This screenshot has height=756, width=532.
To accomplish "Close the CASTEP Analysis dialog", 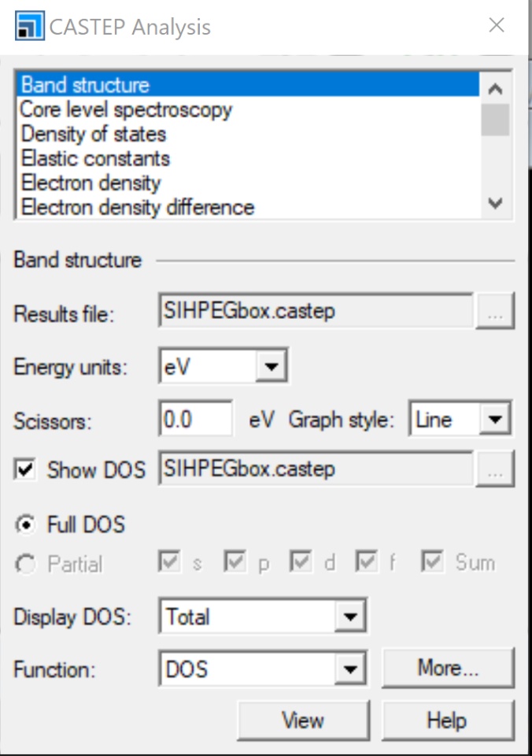I will click(497, 25).
